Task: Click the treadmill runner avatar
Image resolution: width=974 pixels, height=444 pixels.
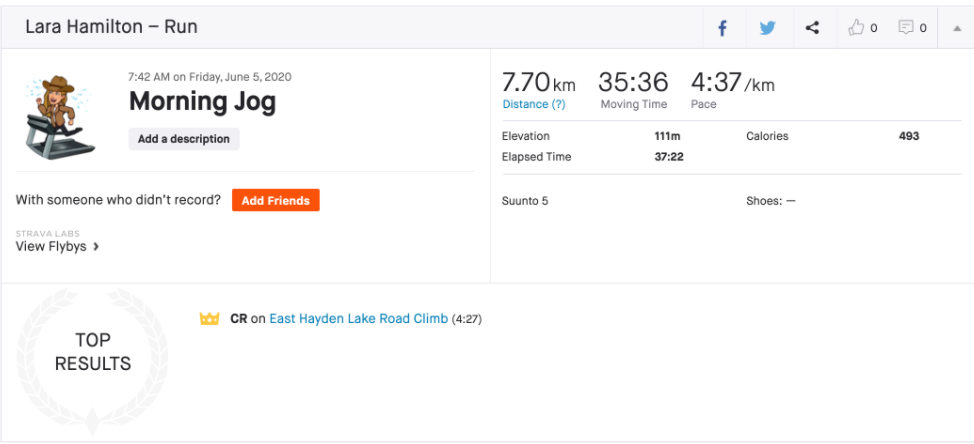Action: pos(59,117)
